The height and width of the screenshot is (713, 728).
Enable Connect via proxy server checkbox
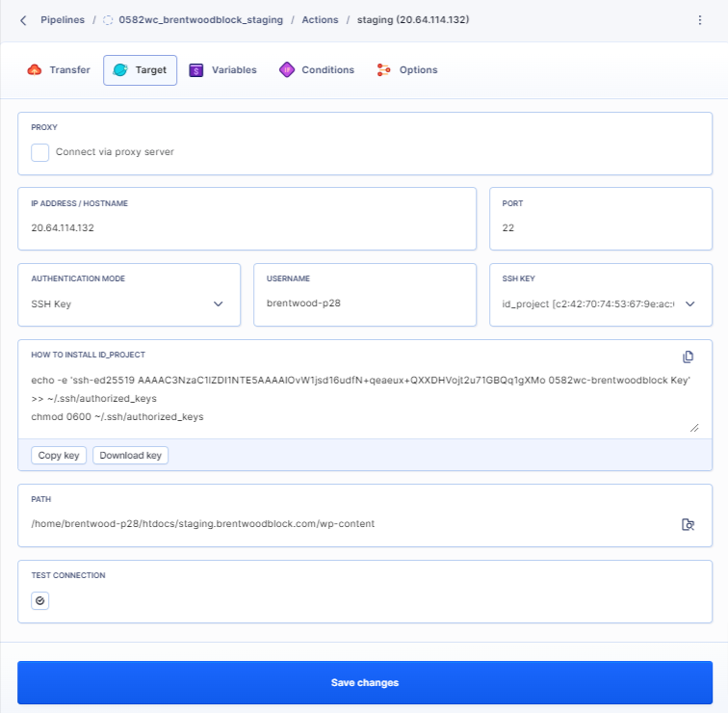[40, 152]
